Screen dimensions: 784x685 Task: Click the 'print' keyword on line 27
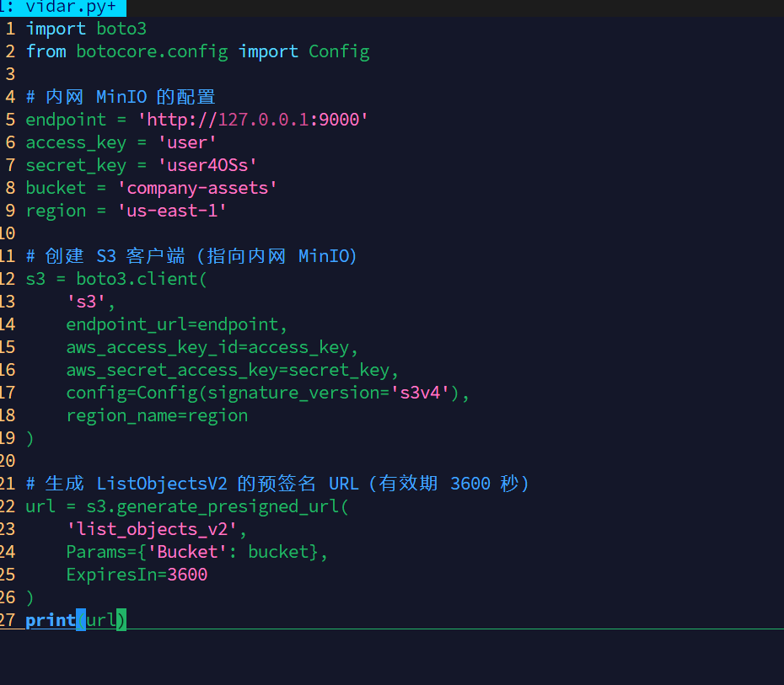pos(51,621)
